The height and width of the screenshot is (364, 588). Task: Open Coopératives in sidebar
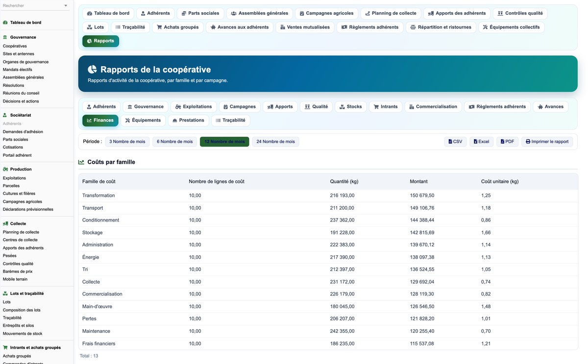point(15,46)
